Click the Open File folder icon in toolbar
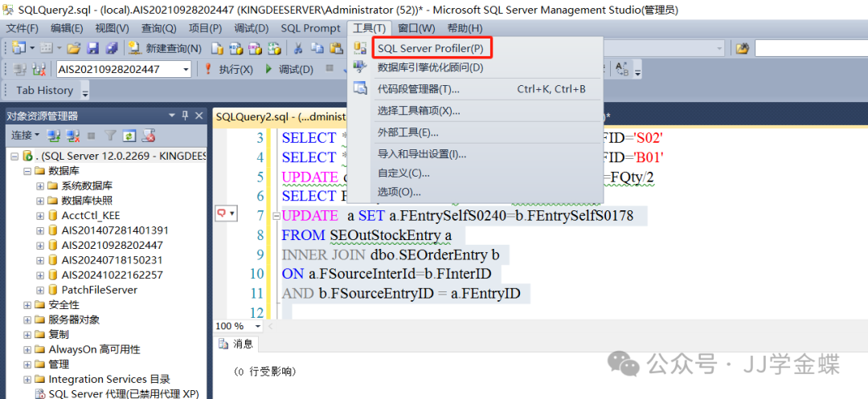The width and height of the screenshot is (868, 399). pyautogui.click(x=74, y=49)
